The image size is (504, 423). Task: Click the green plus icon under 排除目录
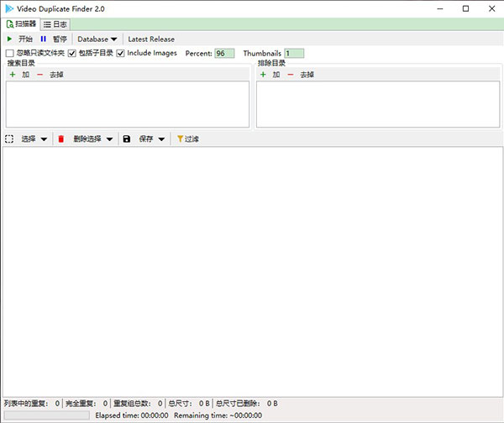tap(263, 75)
